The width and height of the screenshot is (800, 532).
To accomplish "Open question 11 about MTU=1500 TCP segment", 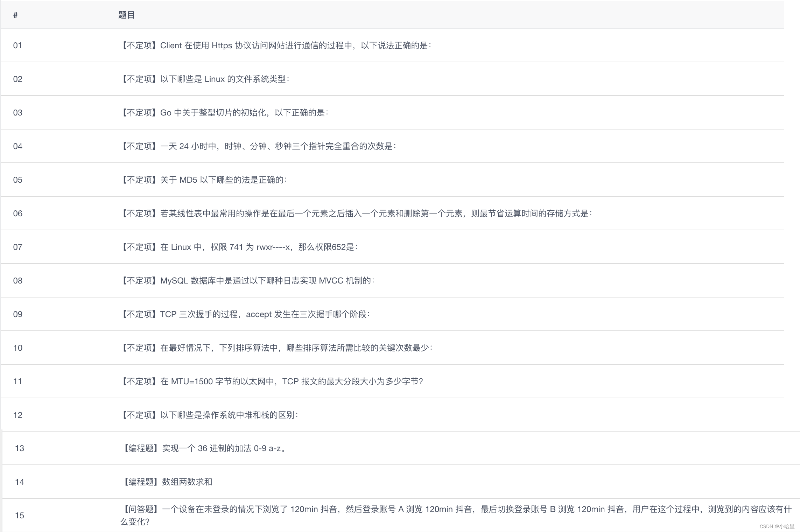I will 272,381.
